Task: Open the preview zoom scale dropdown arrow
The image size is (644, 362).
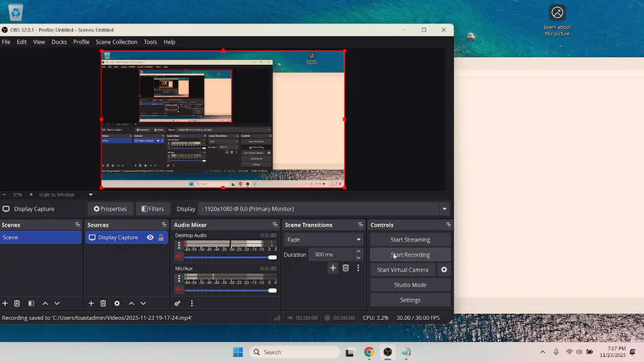Action: [x=91, y=195]
